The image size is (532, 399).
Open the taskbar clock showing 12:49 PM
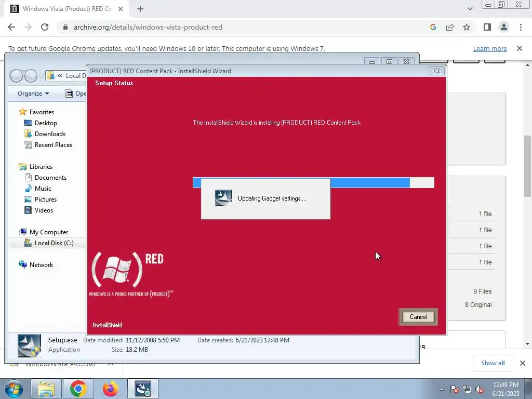click(506, 389)
